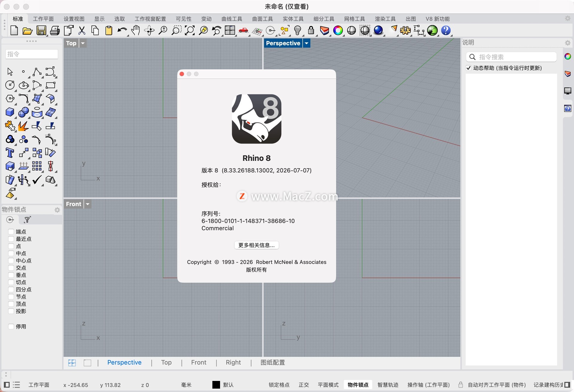
Task: Open Options with the gear toolbar icon
Action: (x=406, y=30)
